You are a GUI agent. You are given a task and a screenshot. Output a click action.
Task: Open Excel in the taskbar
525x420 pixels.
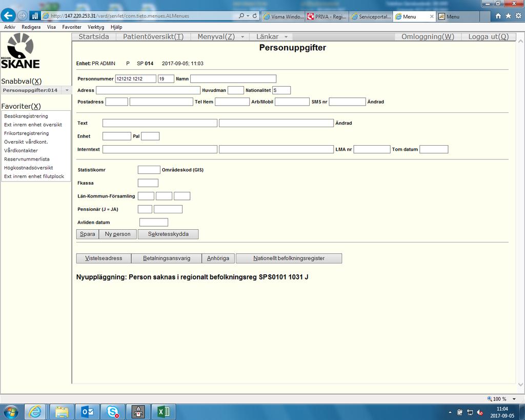(x=164, y=411)
